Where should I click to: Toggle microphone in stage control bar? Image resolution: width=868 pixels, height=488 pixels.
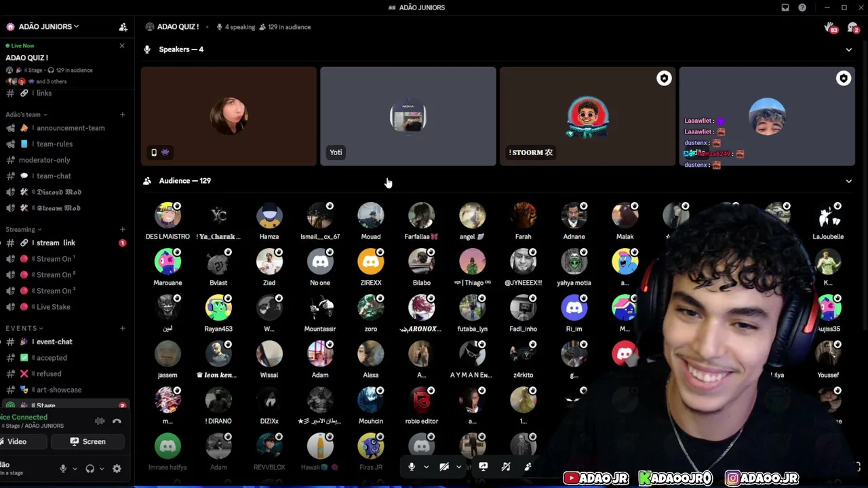pyautogui.click(x=411, y=466)
